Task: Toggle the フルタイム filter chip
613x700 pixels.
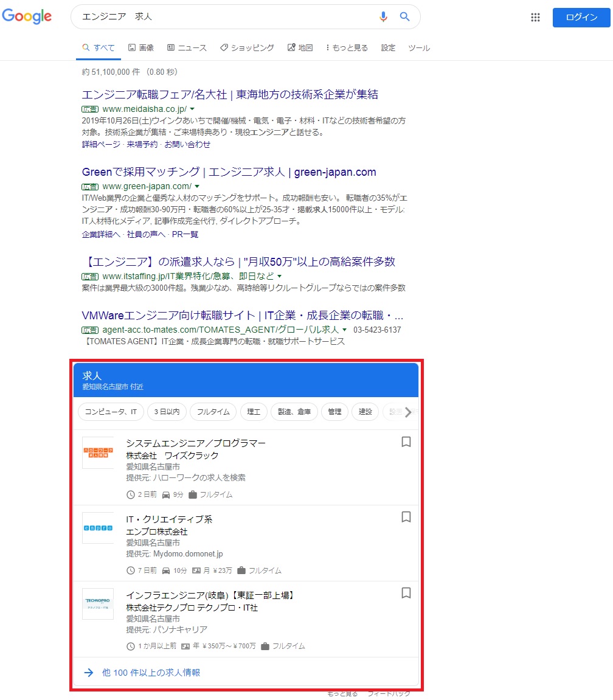Action: coord(213,412)
